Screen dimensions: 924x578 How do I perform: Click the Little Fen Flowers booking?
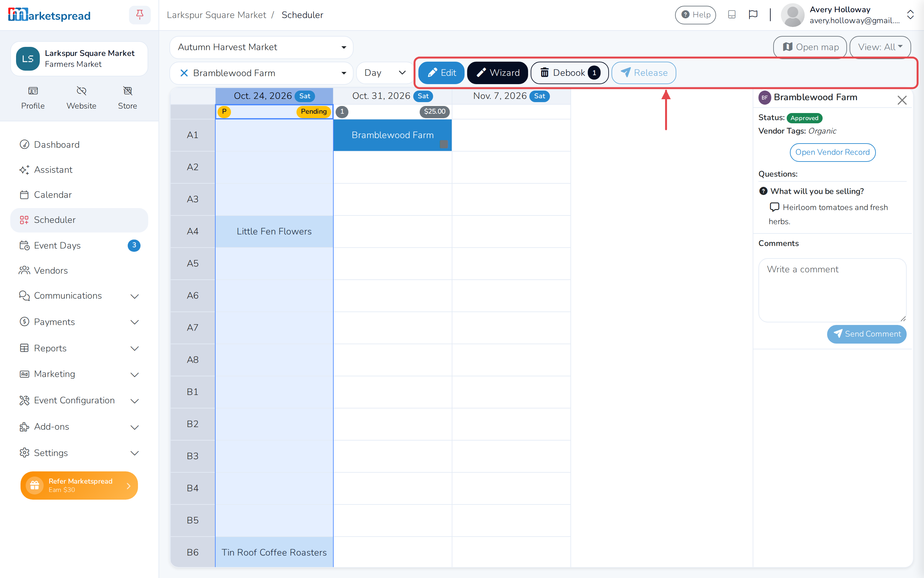274,232
